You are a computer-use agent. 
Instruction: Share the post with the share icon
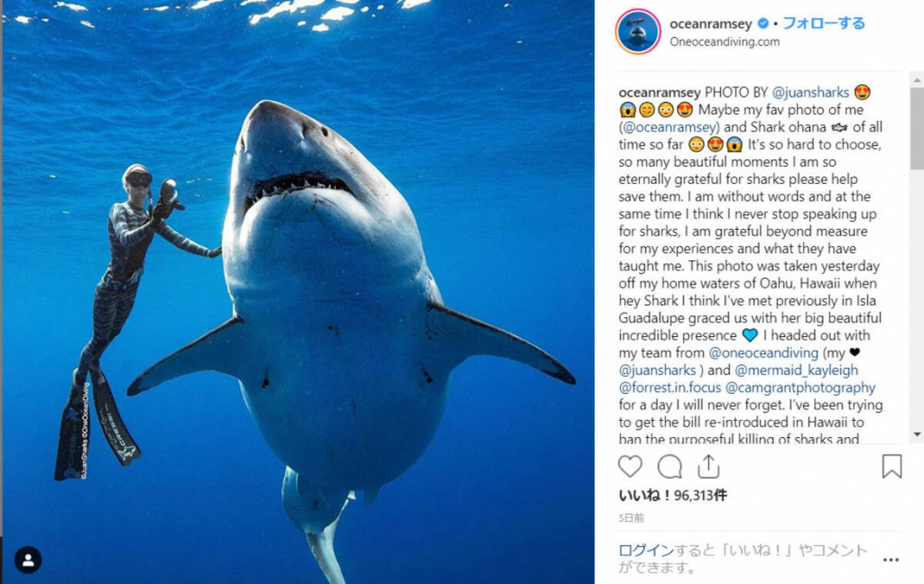click(708, 466)
